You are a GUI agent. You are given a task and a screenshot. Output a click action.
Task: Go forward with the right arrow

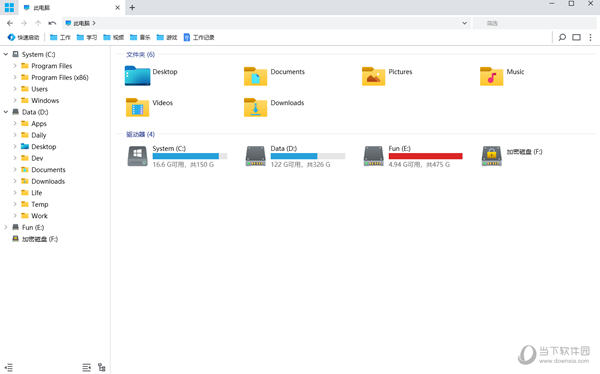[24, 23]
